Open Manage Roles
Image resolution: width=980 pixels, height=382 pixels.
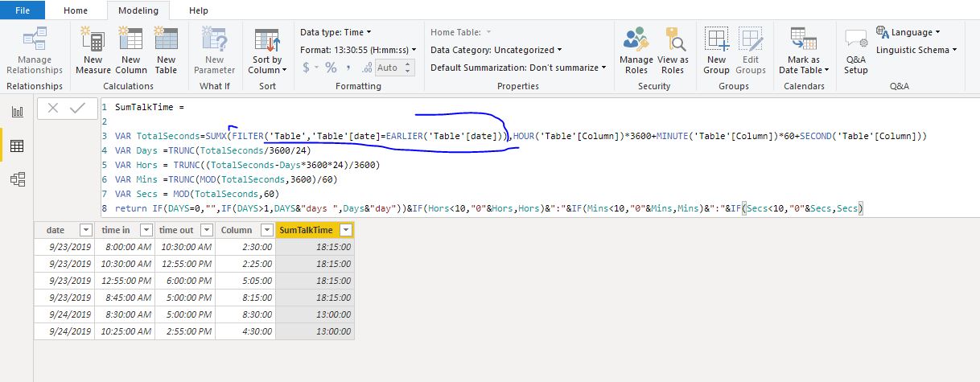click(x=636, y=50)
